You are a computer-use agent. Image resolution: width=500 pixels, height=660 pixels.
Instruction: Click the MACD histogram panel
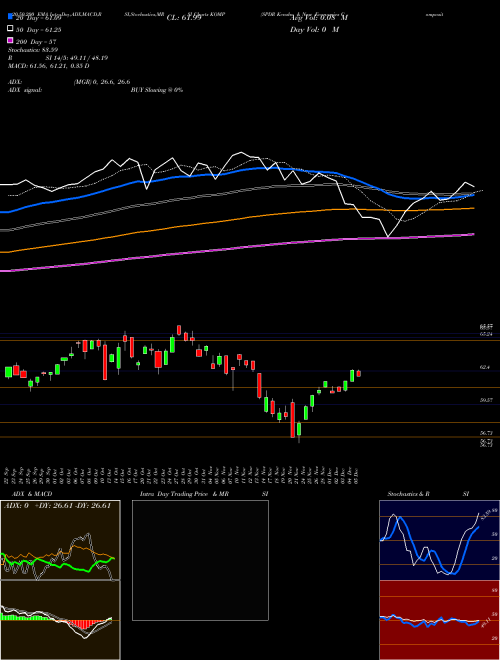[x=60, y=620]
